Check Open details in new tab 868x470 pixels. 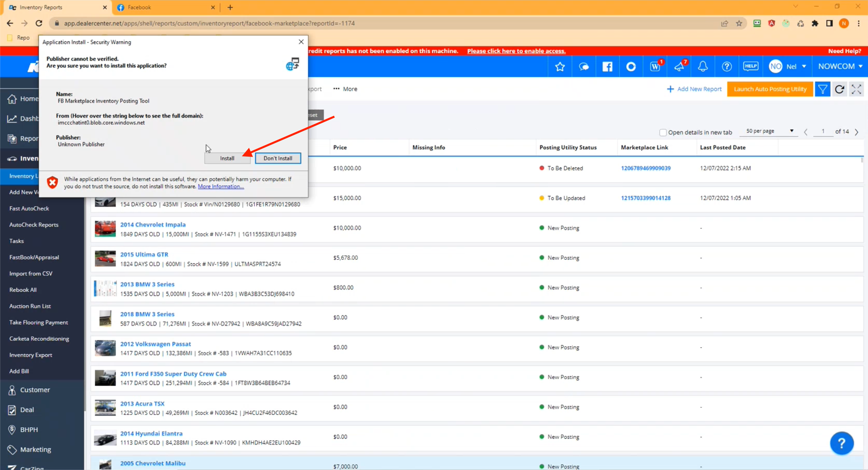pos(663,132)
